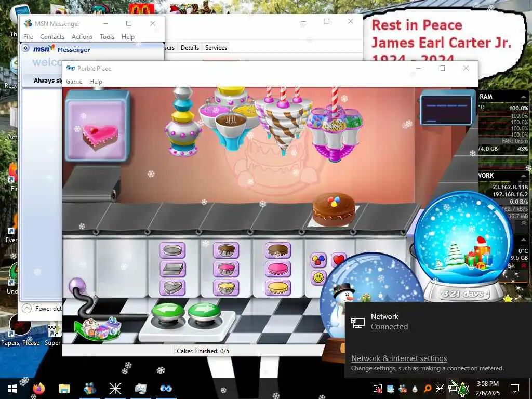Open the Windows Start menu
The width and height of the screenshot is (532, 399).
12,389
